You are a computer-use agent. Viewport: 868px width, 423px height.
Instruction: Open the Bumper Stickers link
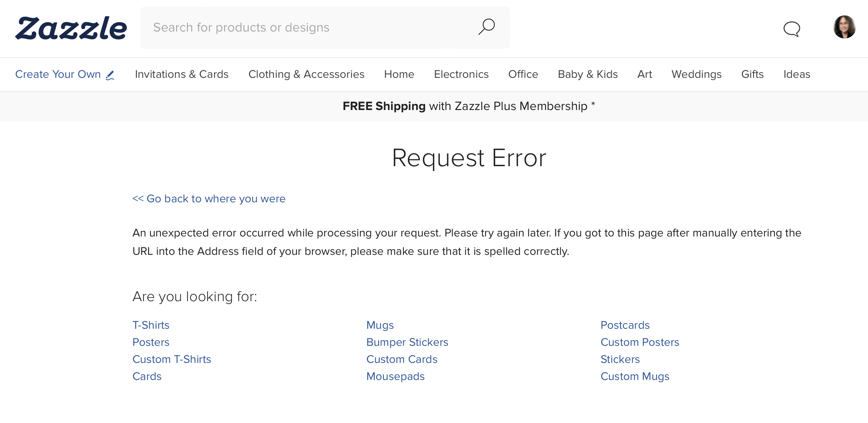tap(407, 342)
